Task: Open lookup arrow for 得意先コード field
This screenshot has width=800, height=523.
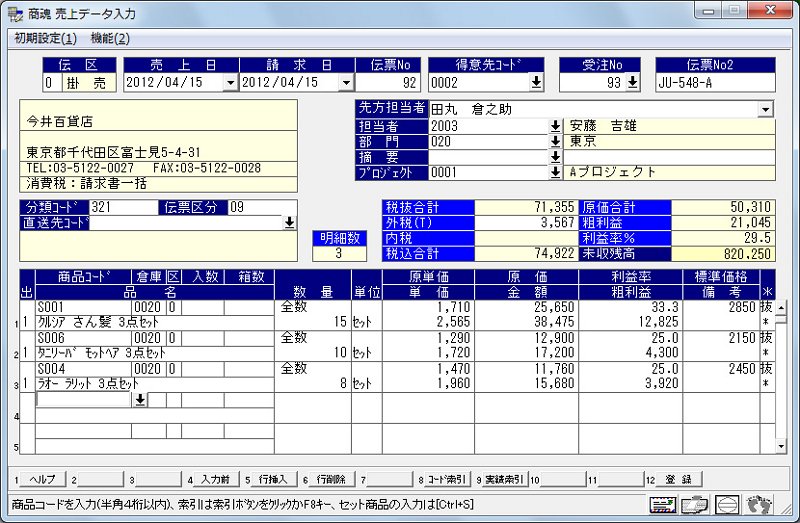Action: [536, 82]
